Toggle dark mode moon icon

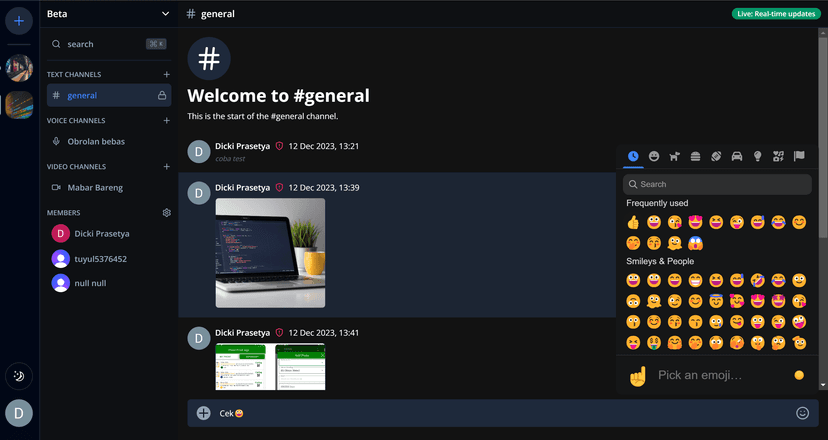(19, 376)
